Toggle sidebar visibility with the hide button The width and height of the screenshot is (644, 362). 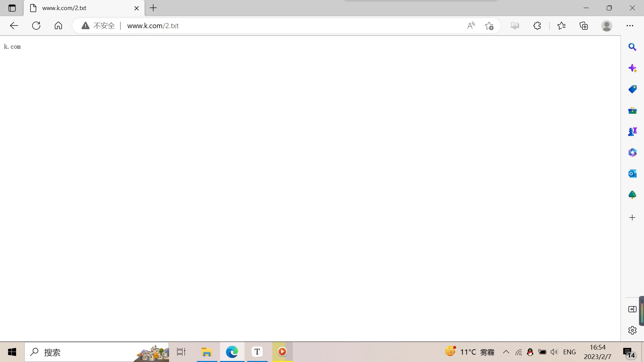point(632,309)
